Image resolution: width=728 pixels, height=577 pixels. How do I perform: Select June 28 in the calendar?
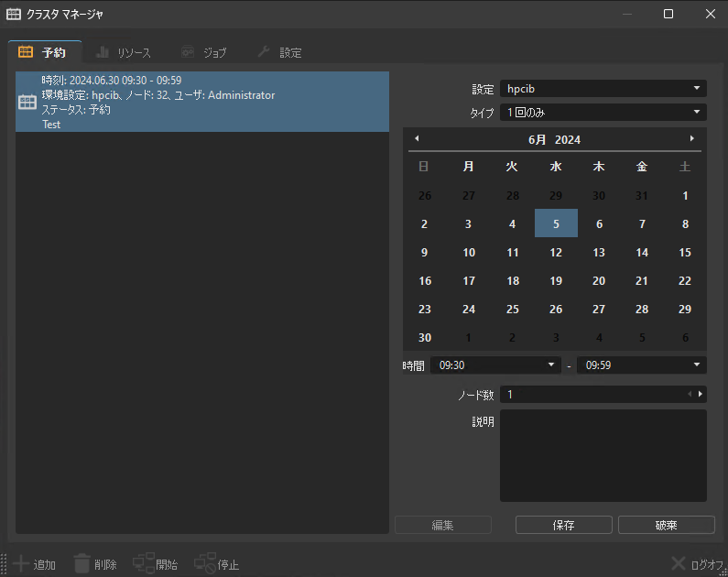(642, 309)
